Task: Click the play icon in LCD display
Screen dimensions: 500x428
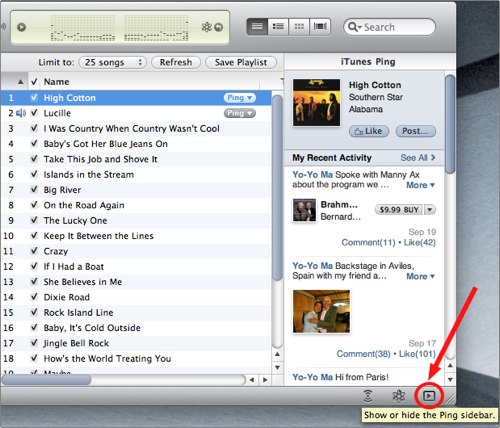Action: [x=22, y=27]
